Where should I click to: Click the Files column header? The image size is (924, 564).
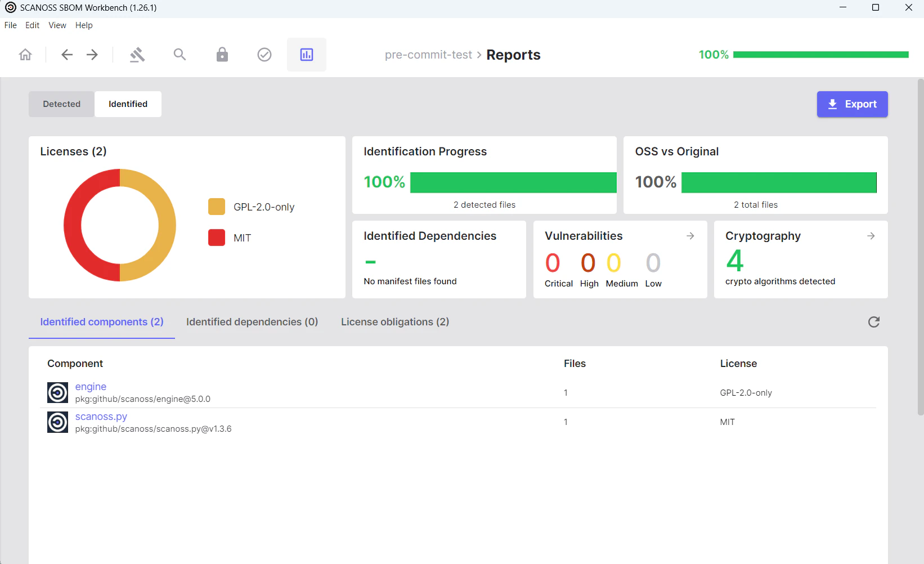click(575, 364)
